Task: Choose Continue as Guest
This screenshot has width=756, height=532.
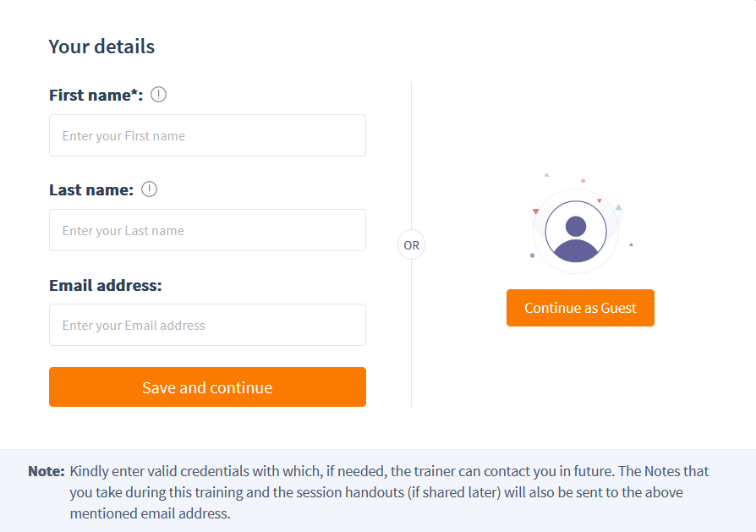Action: (580, 308)
